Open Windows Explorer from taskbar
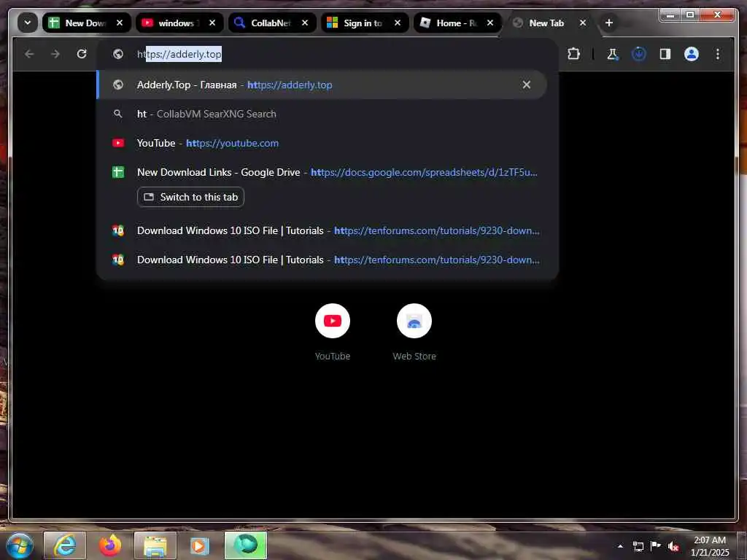This screenshot has width=747, height=560. [x=155, y=545]
